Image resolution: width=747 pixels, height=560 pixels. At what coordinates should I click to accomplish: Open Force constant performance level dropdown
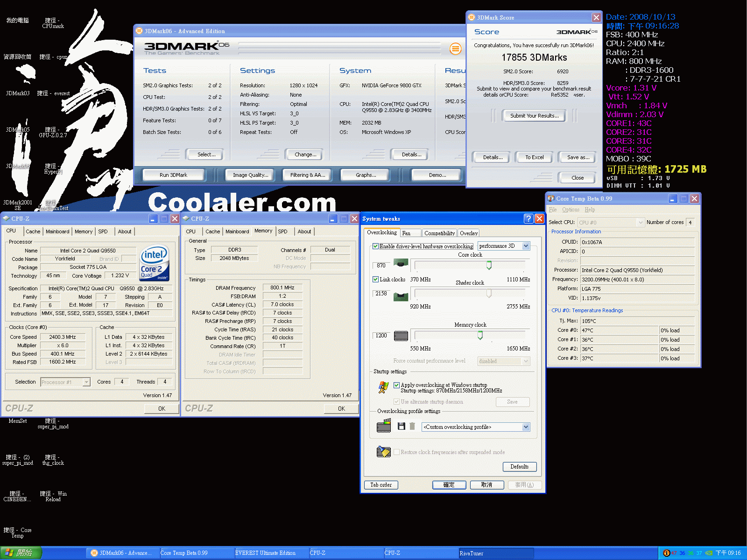point(504,361)
